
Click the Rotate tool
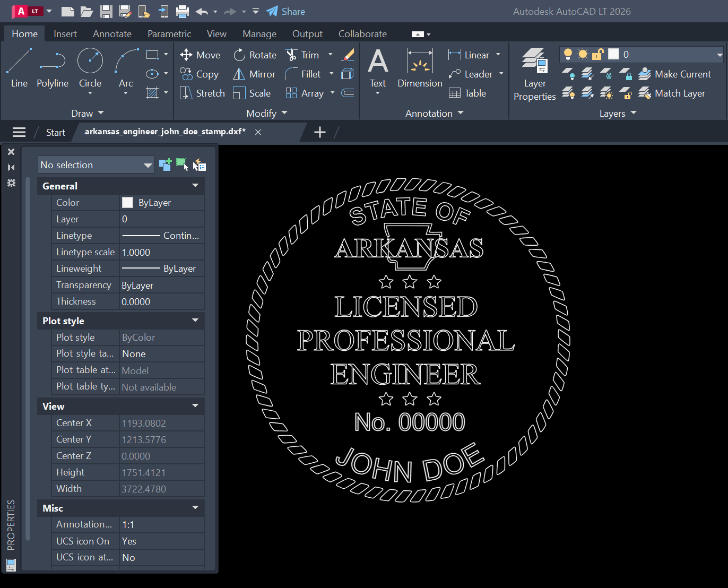tap(255, 55)
